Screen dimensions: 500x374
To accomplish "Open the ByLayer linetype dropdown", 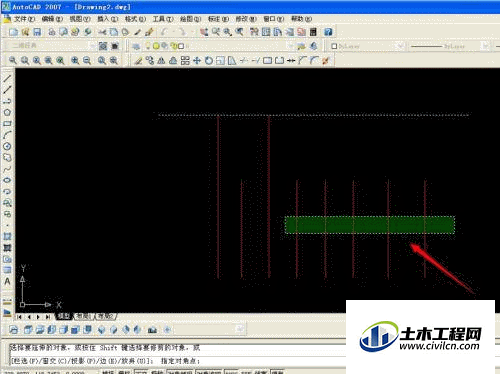I will coord(485,46).
